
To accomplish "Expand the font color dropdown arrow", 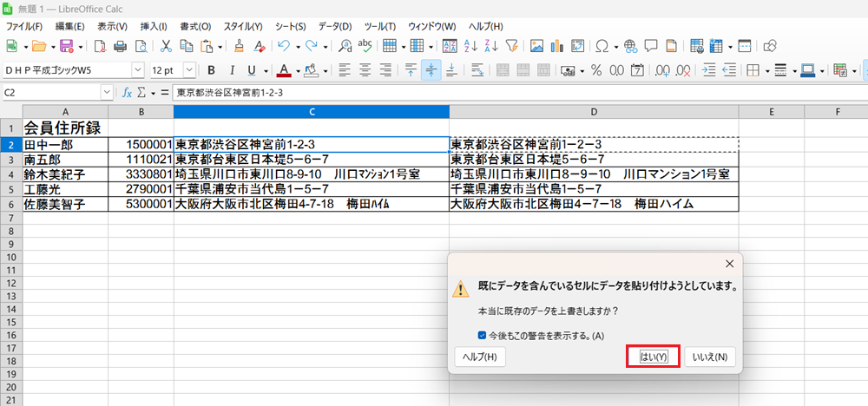I will click(297, 71).
